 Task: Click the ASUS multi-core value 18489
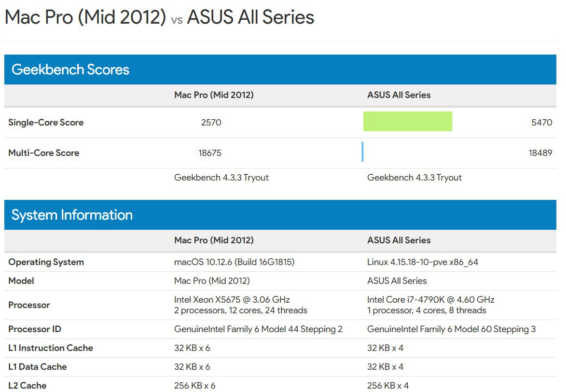[x=540, y=153]
